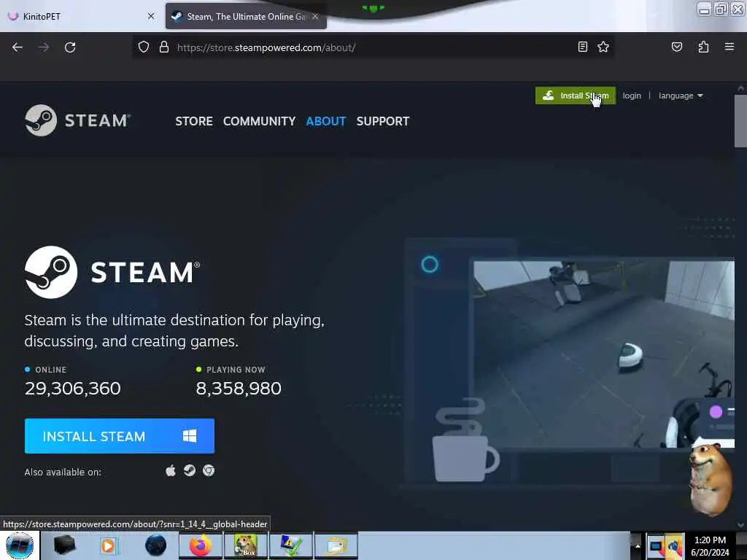Open the Windows Start orb
The width and height of the screenshot is (747, 560).
[x=20, y=545]
